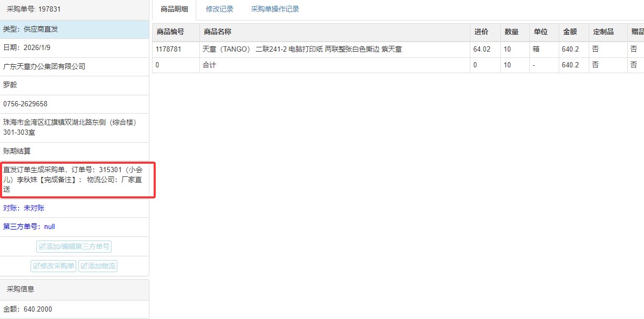Viewport: 644px width, 319px height.
Task: Click the 添加/编辑第三方单号 edit button
Action: tap(74, 246)
